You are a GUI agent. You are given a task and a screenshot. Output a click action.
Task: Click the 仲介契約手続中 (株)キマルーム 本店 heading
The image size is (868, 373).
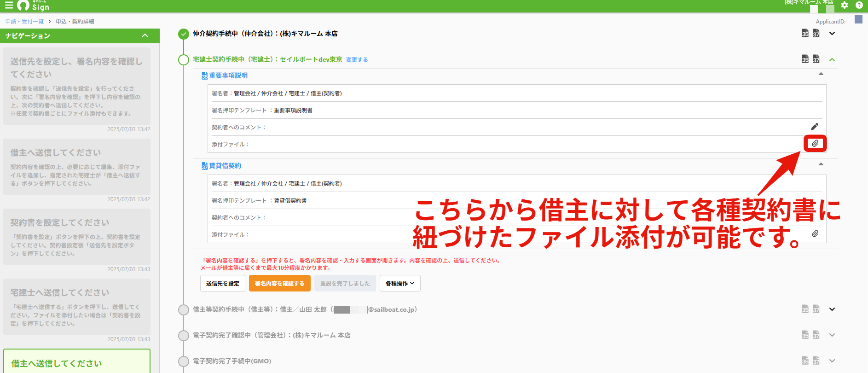tap(265, 34)
